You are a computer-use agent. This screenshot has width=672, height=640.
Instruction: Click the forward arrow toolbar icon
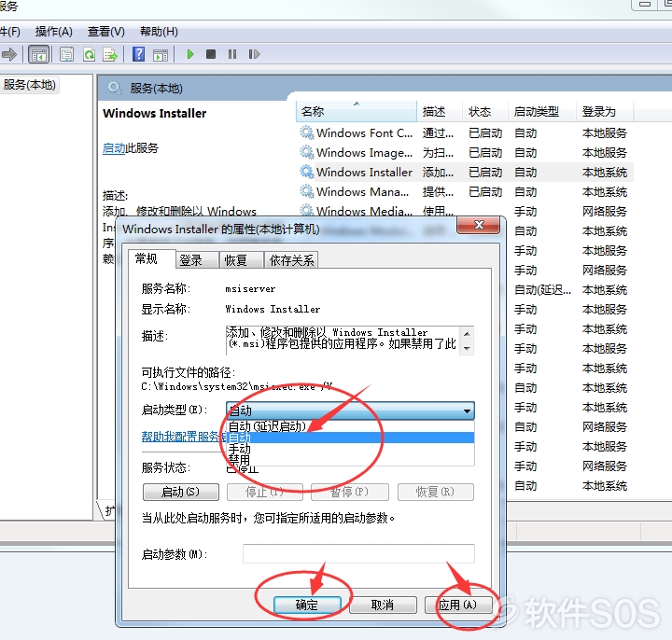click(x=9, y=54)
